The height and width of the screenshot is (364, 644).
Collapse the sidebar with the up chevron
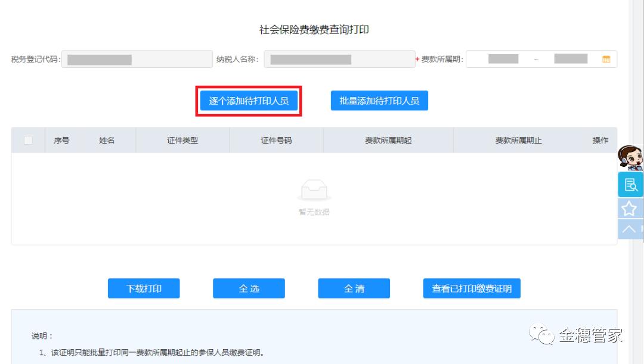pyautogui.click(x=631, y=228)
